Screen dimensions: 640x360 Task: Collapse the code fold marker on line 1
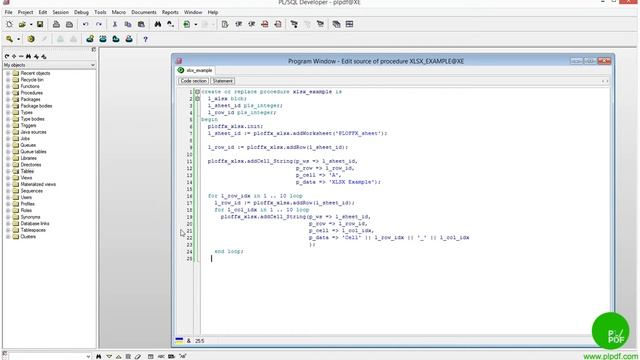[x=198, y=92]
